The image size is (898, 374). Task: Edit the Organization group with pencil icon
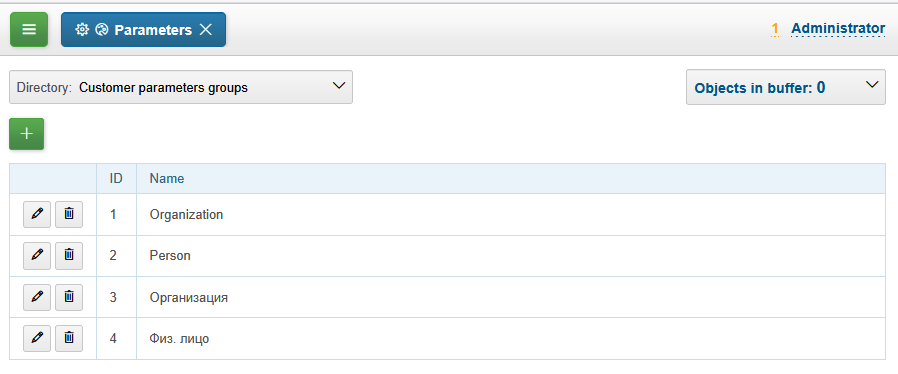point(37,214)
